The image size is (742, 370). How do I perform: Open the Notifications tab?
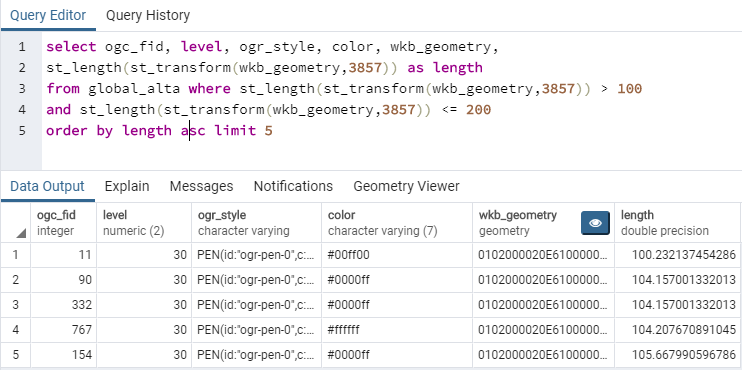(293, 186)
